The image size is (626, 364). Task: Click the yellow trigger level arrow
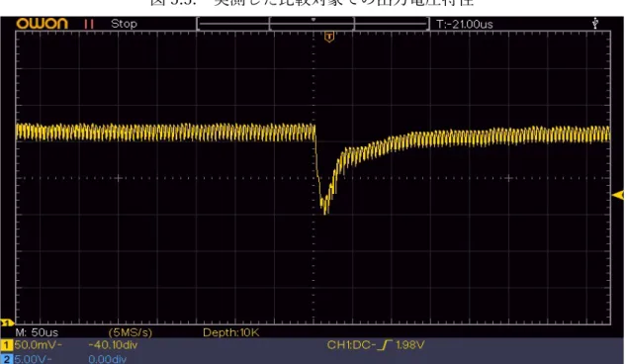618,195
